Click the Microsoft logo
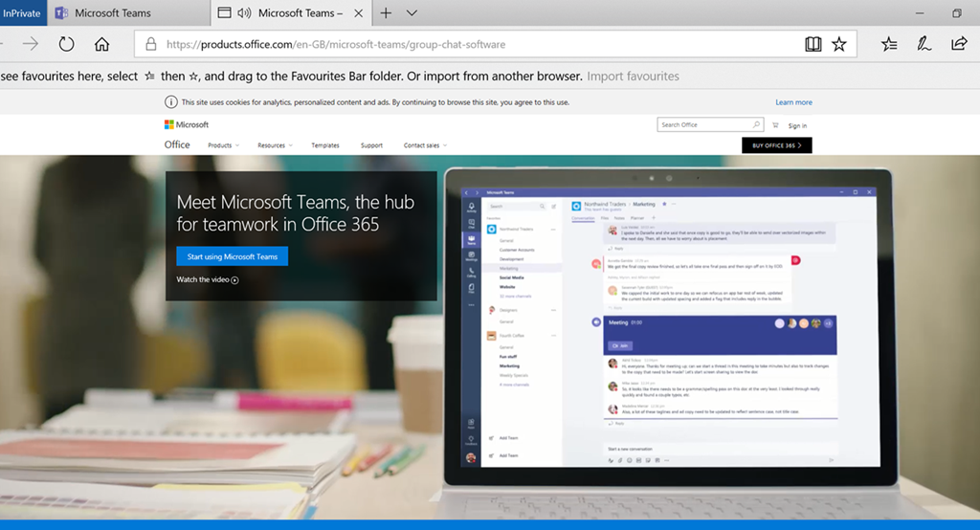The image size is (980, 530). (x=187, y=124)
